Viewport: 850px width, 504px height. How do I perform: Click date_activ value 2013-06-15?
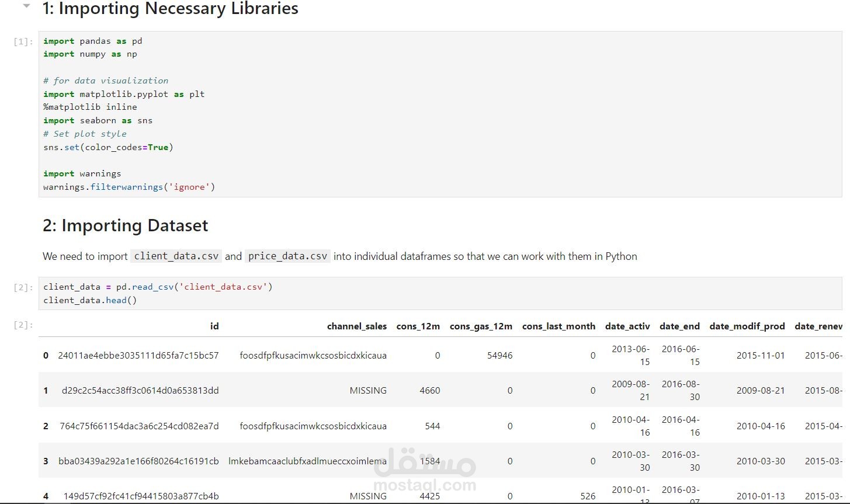click(x=630, y=355)
